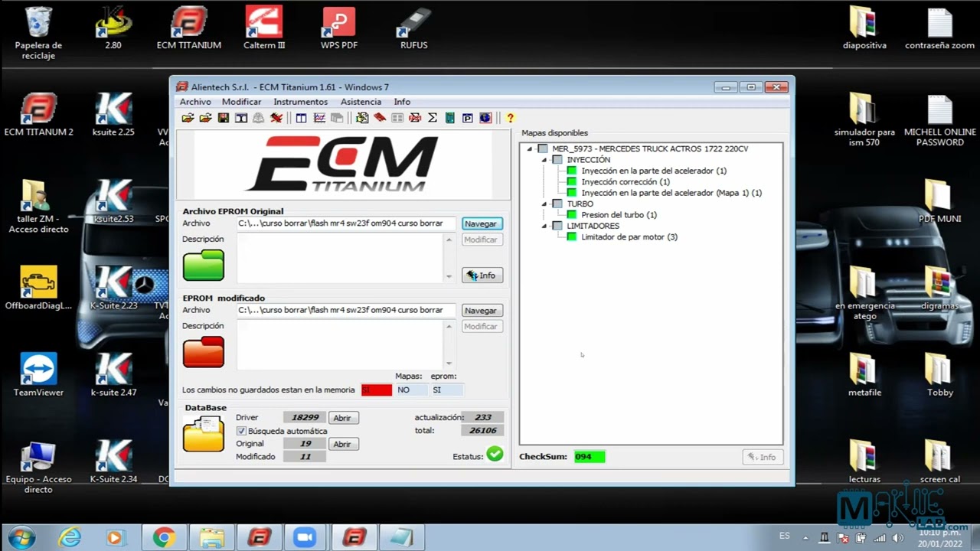This screenshot has width=980, height=551.
Task: Collapse the TURBO tree branch
Action: click(x=544, y=204)
